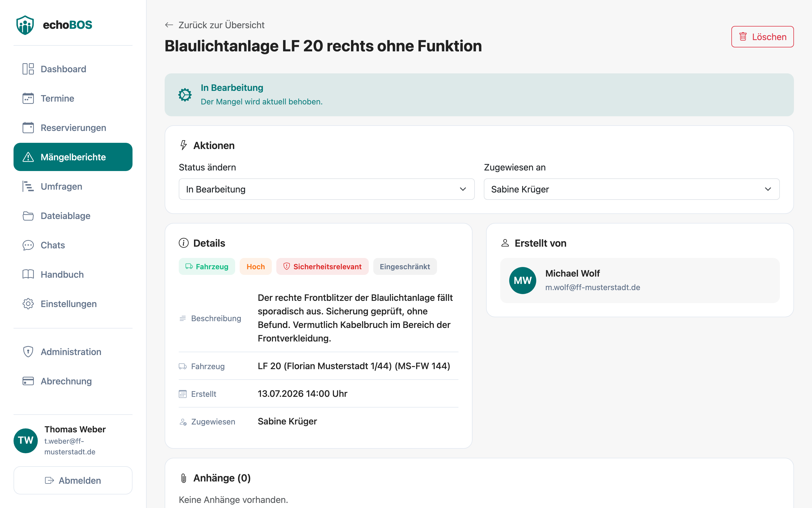Viewport: 812px width, 508px height.
Task: Select Handbuch in the sidebar
Action: [x=73, y=275]
